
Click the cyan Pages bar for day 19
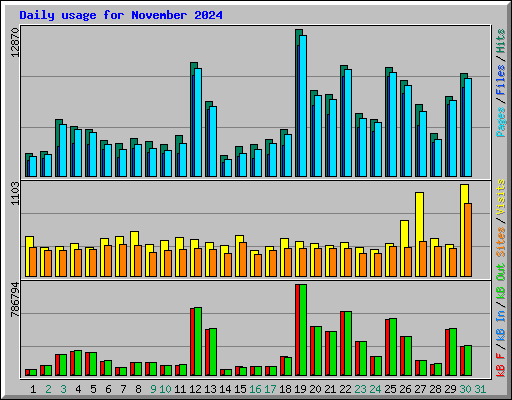[303, 106]
